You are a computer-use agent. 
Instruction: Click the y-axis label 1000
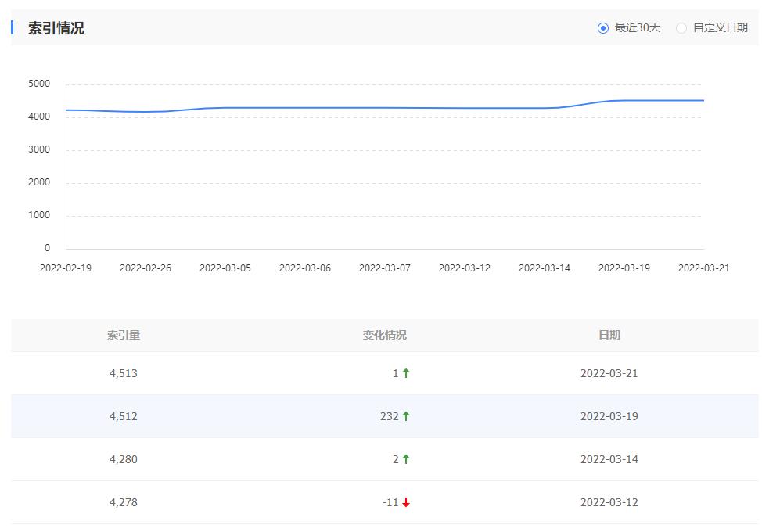click(x=39, y=215)
